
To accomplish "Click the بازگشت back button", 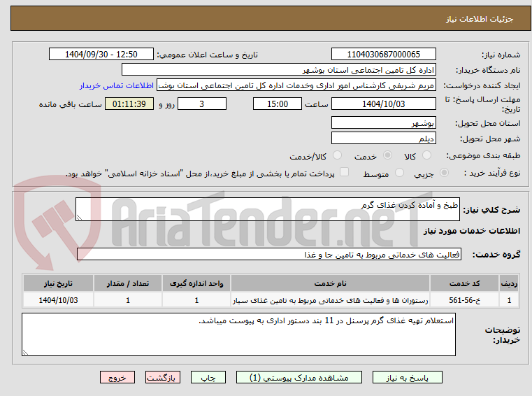I will point(162,377).
